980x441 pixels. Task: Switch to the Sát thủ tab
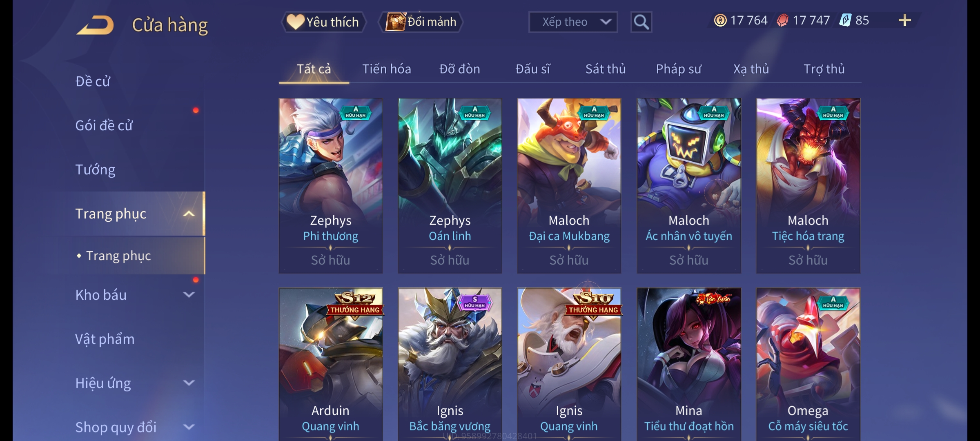coord(605,69)
